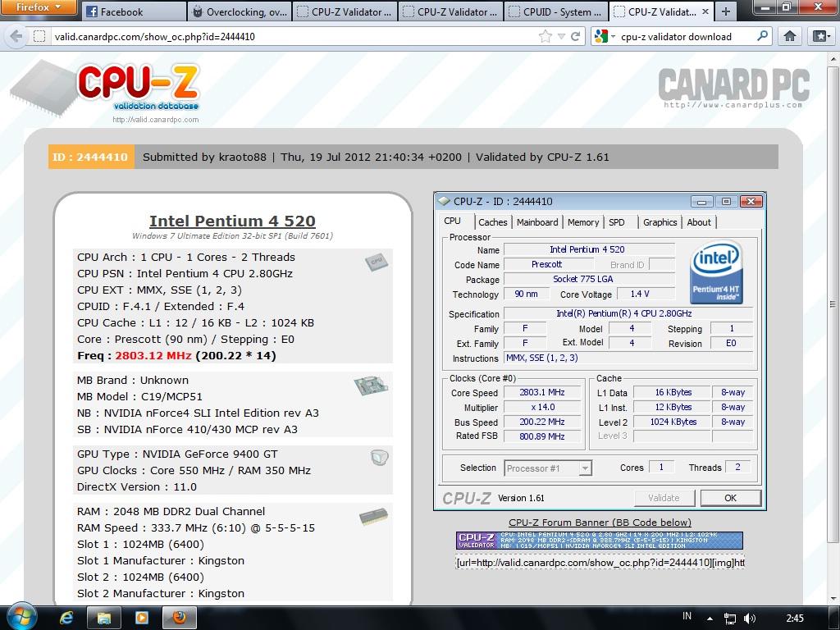Open a new browser tab
Image resolution: width=840 pixels, height=630 pixels.
725,11
